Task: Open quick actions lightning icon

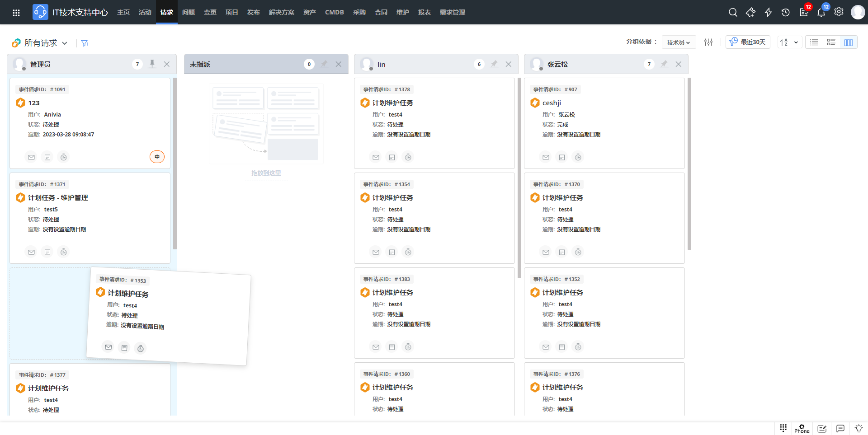Action: tap(768, 12)
